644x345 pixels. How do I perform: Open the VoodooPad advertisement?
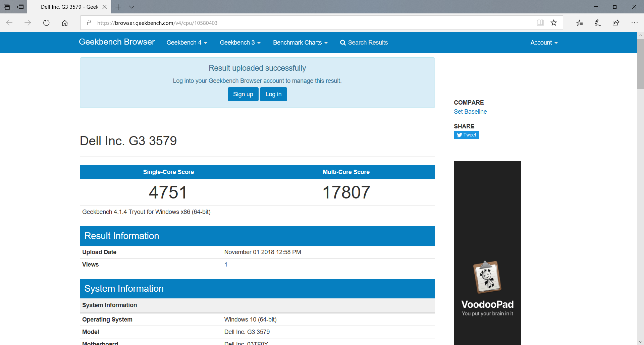click(487, 253)
